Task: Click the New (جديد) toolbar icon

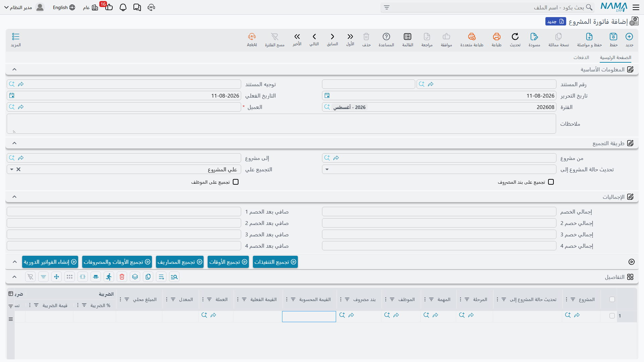Action: point(629,37)
